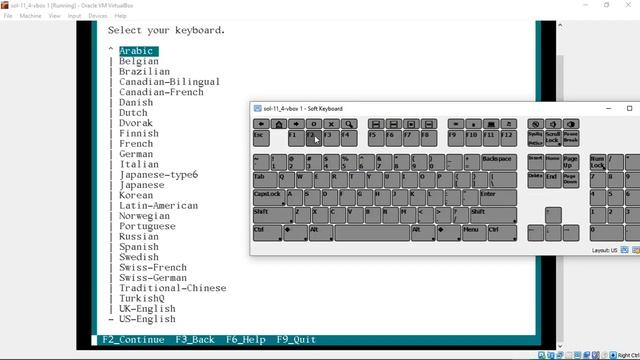Toggle the right Ctrl key
The height and width of the screenshot is (360, 640).
[x=502, y=233]
